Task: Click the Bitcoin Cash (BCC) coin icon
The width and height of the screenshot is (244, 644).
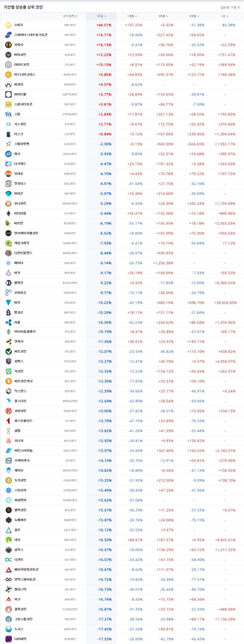Action: click(9, 381)
